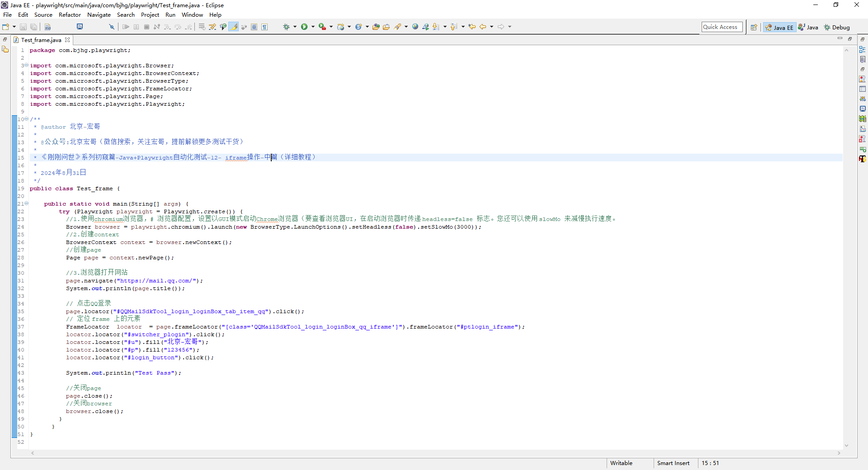Viewport: 868px width, 470px height.
Task: Open the Outline view from right sidebar
Action: (x=863, y=49)
